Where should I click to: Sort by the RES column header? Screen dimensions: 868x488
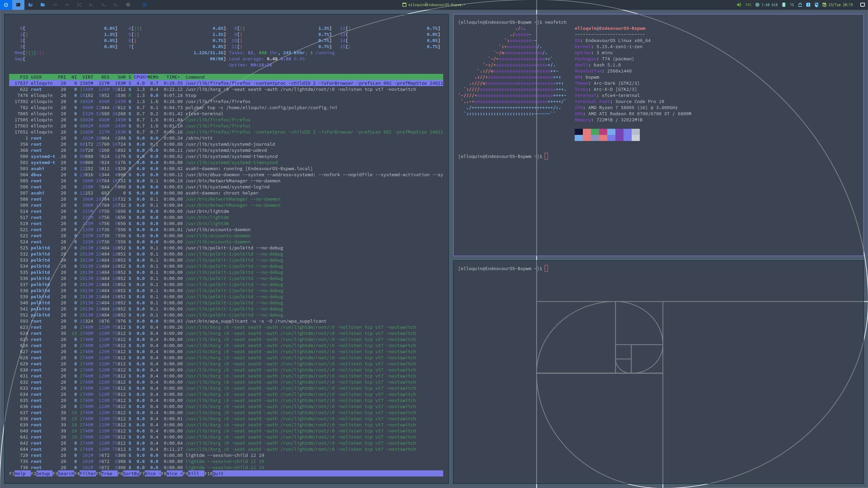click(105, 77)
